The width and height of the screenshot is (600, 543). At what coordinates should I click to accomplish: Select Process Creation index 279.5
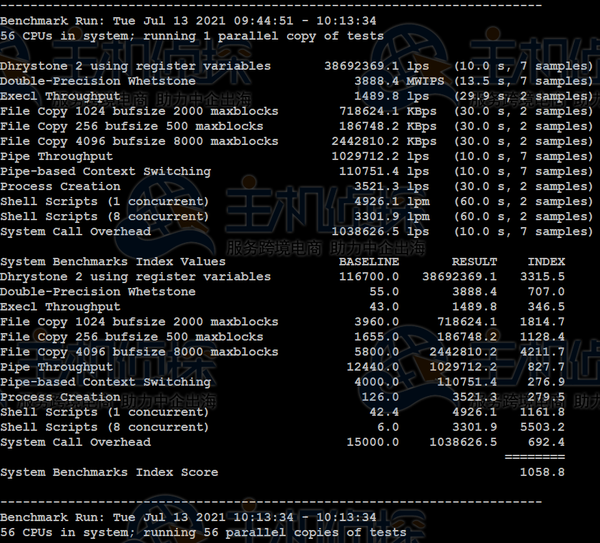point(546,397)
